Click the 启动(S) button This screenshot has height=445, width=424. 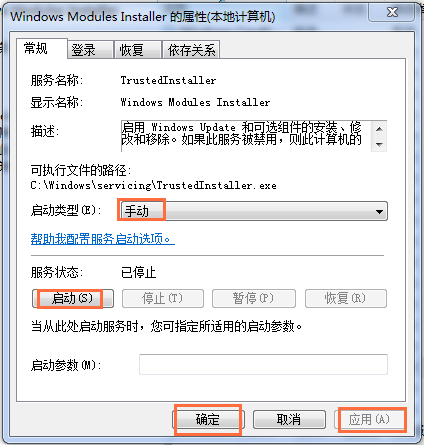pos(73,298)
